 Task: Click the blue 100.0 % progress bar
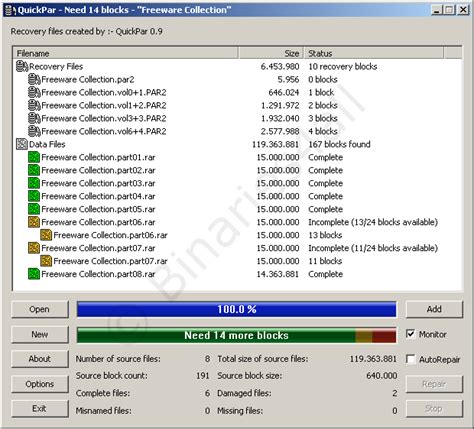[236, 309]
